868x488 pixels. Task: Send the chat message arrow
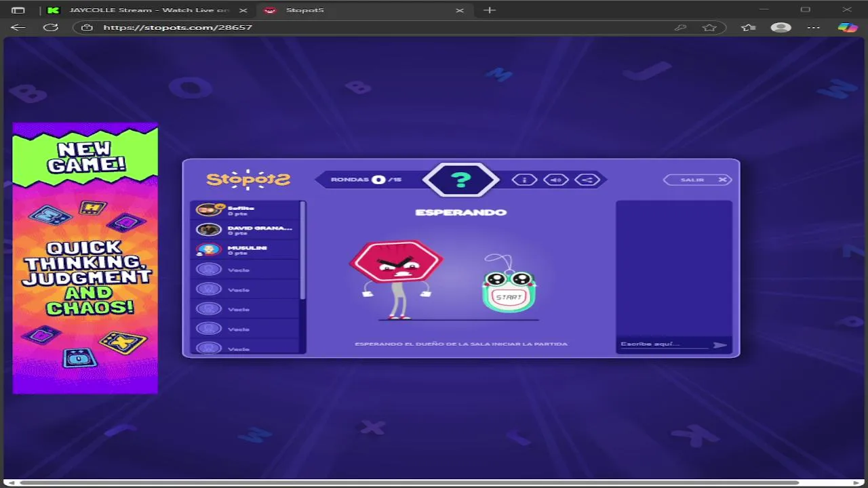[720, 345]
